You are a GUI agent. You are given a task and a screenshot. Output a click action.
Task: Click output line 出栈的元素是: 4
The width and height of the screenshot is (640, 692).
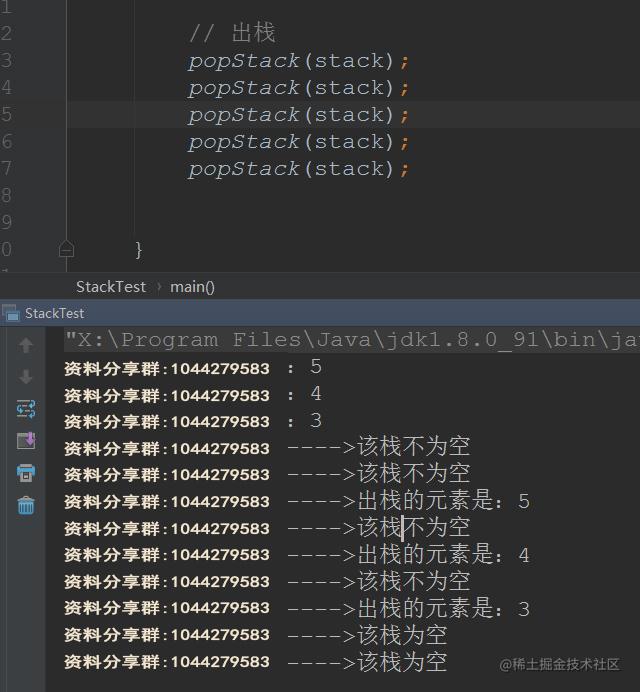pos(297,555)
